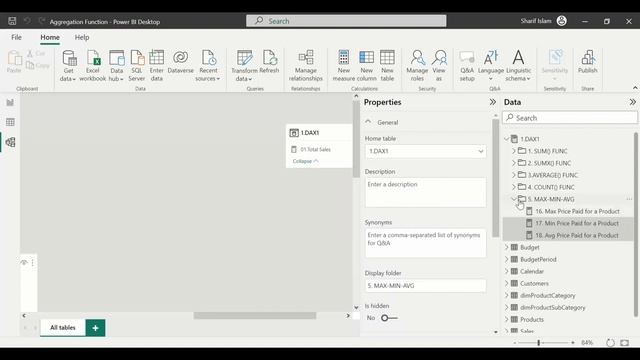Open Manage roles dialog
Image resolution: width=640 pixels, height=360 pixels.
[417, 66]
